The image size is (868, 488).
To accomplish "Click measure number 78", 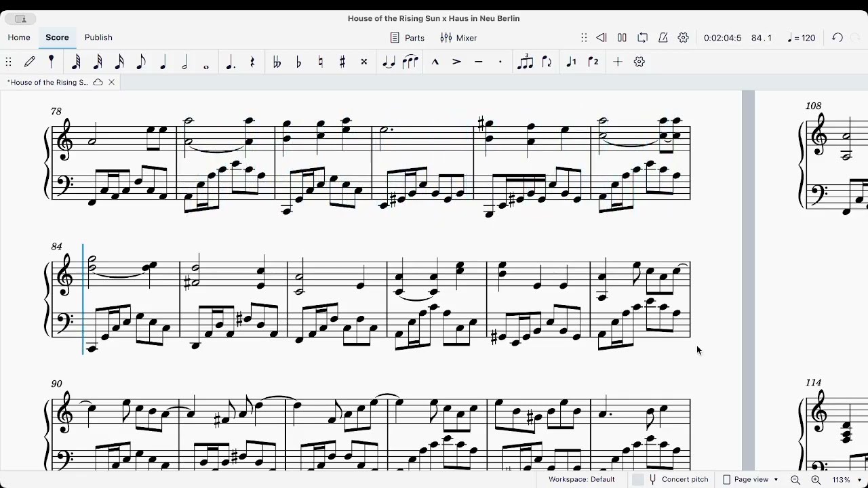I will [56, 111].
